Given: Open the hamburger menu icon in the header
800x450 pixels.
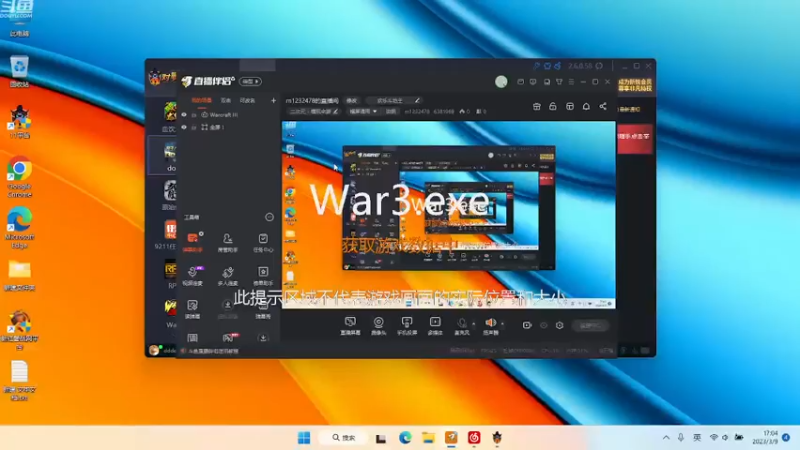Looking at the screenshot, I should (571, 82).
